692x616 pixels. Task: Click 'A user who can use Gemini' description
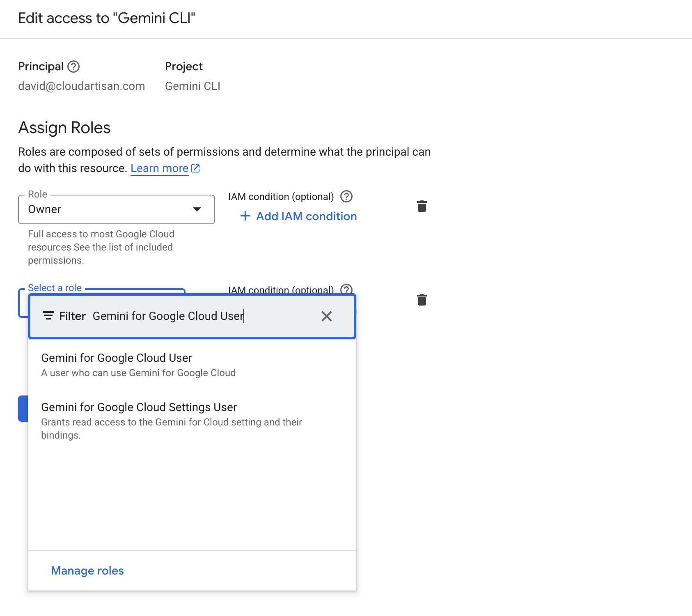[x=138, y=373]
